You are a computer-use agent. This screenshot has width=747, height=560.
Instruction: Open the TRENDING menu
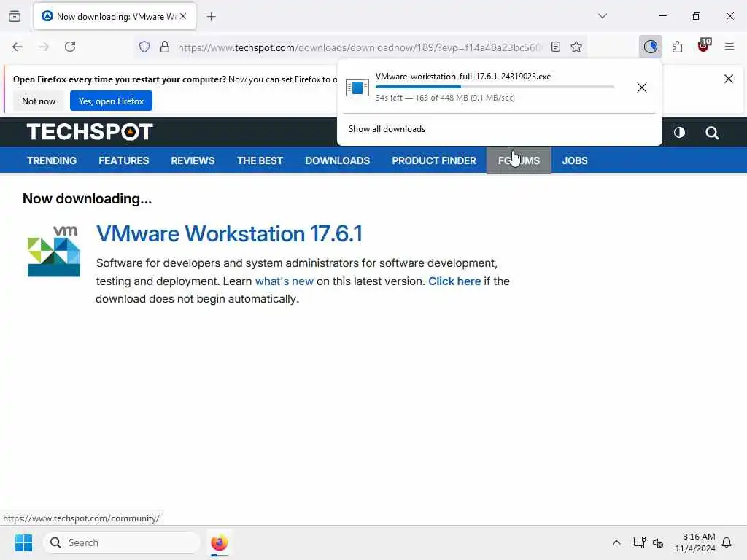52,160
